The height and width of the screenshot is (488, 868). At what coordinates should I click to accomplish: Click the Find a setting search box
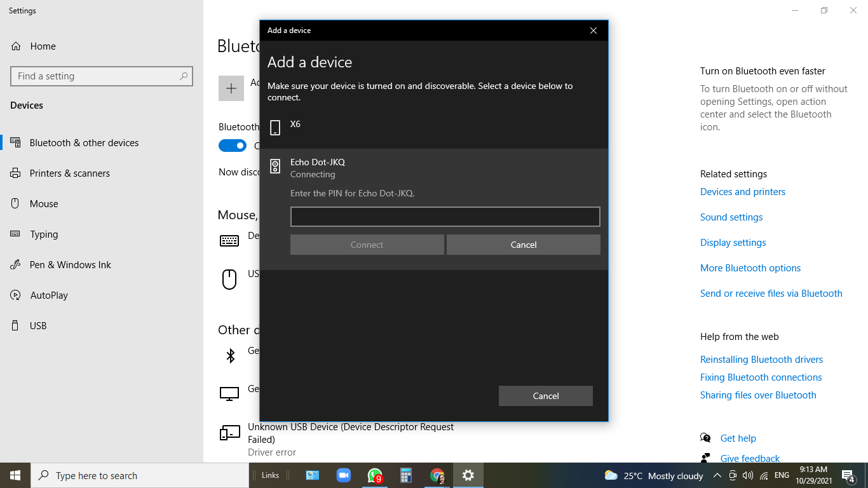[x=95, y=76]
